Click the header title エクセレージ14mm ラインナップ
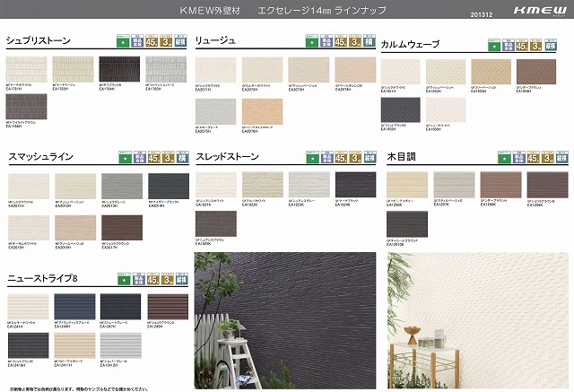Viewport: 574px width, 392px height. 322,11
